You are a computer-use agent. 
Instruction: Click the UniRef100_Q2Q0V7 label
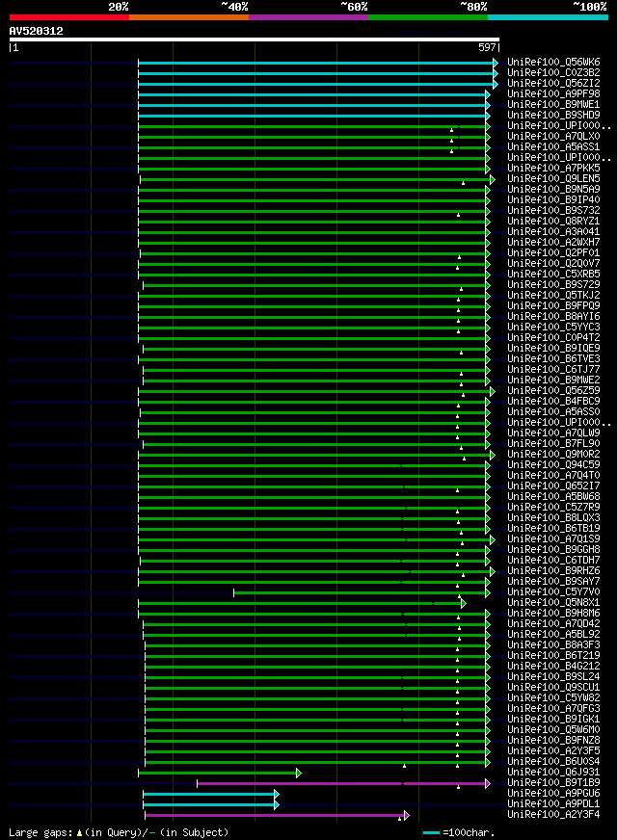click(x=553, y=264)
